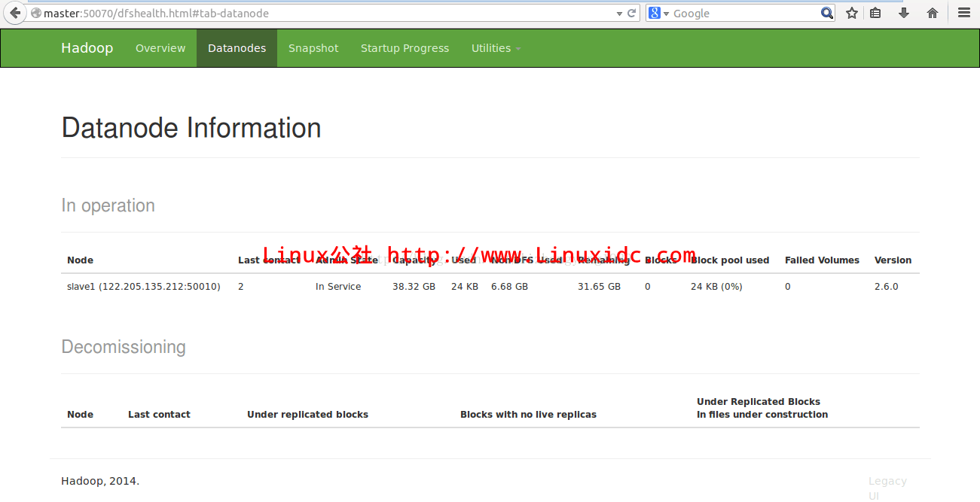Switch to the Startup Progress tab
This screenshot has height=502, width=980.
click(x=405, y=47)
